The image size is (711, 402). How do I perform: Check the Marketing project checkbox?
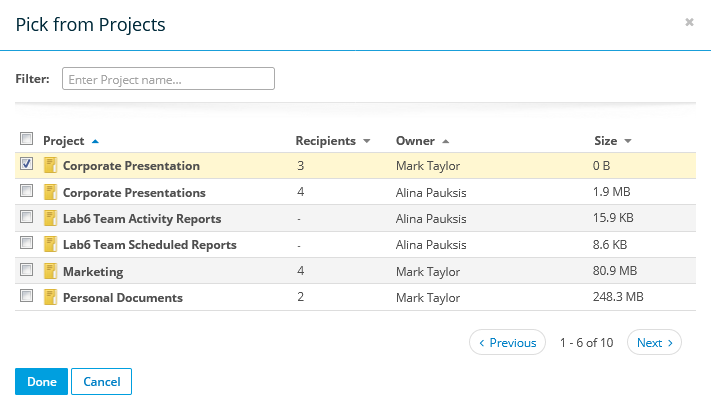point(27,270)
